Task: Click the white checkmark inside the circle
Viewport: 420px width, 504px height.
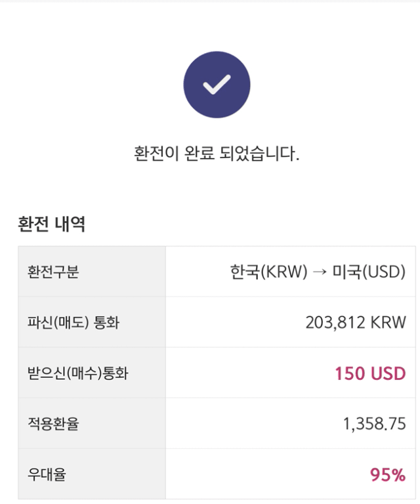Action: 217,85
